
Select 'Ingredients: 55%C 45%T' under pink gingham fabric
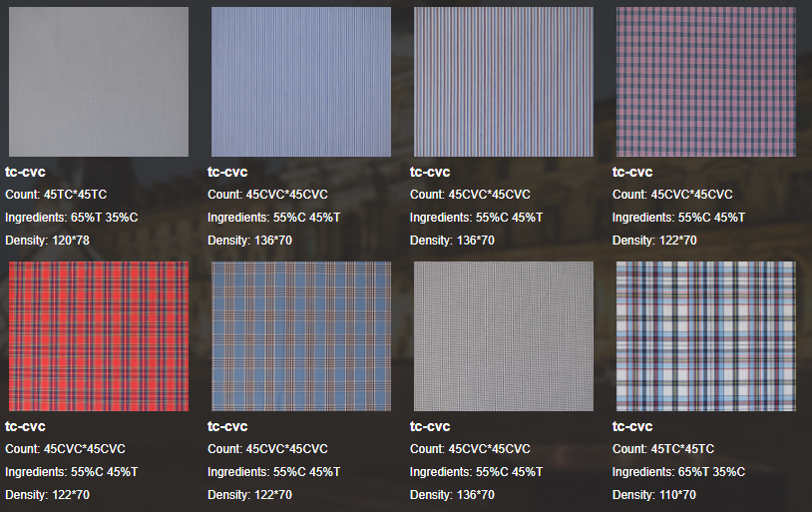679,218
